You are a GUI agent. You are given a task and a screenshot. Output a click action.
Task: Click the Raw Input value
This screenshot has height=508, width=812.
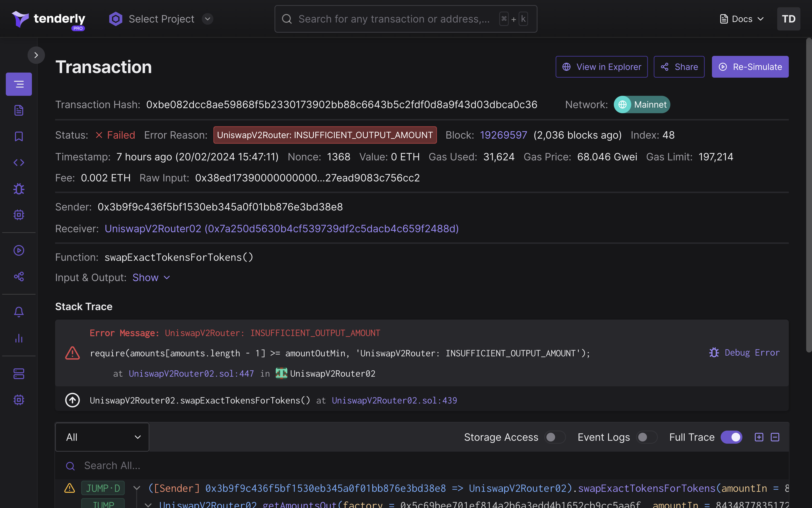click(x=307, y=178)
